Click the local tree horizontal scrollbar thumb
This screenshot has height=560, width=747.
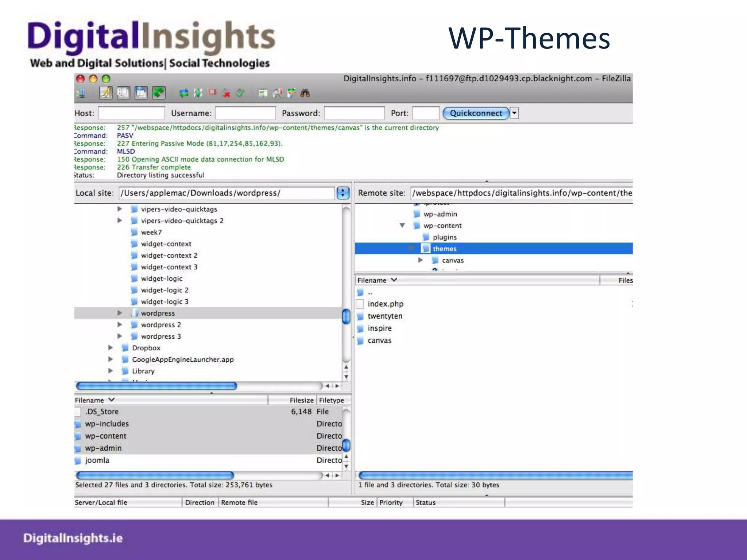pyautogui.click(x=157, y=386)
